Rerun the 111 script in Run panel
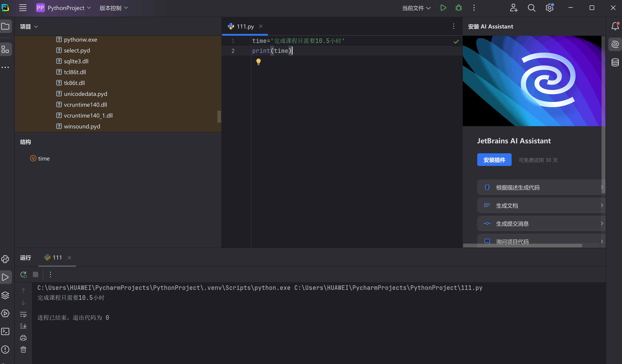Image resolution: width=622 pixels, height=364 pixels. click(24, 274)
